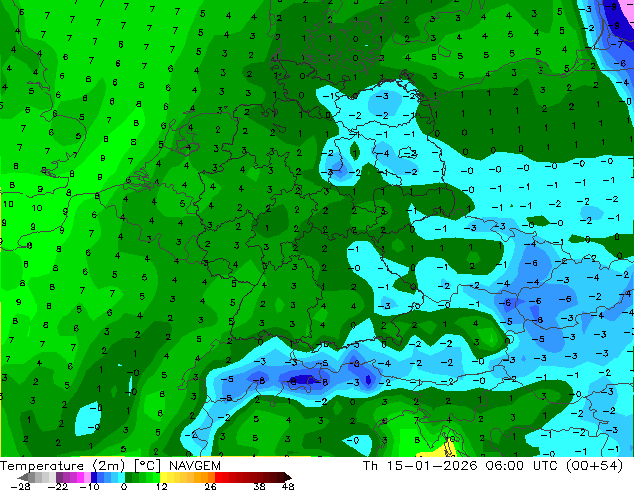Viewport: 634px width, 490px height.
Task: Click the 48 legend scale label
Action: click(x=288, y=486)
